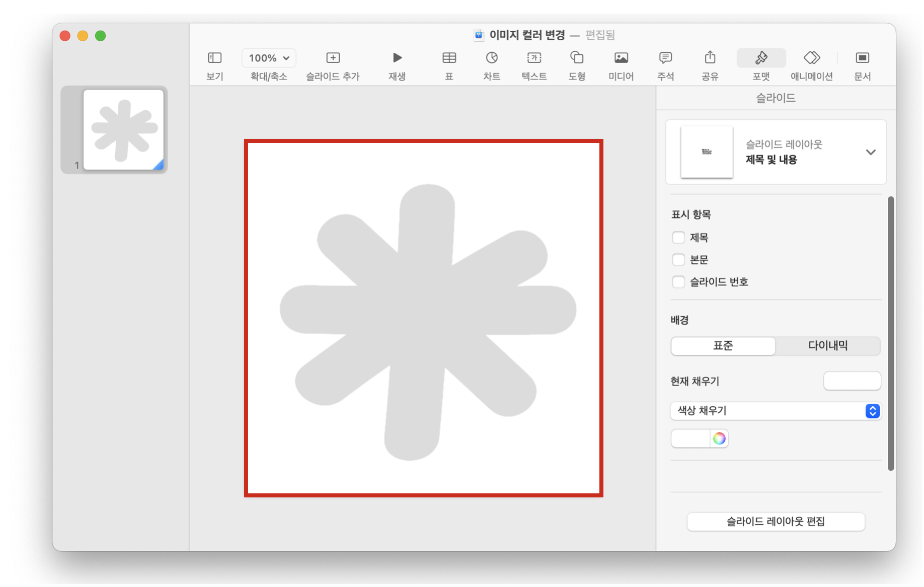Click the document title 이미지 컬러 변경
This screenshot has width=924, height=587.
tap(527, 35)
